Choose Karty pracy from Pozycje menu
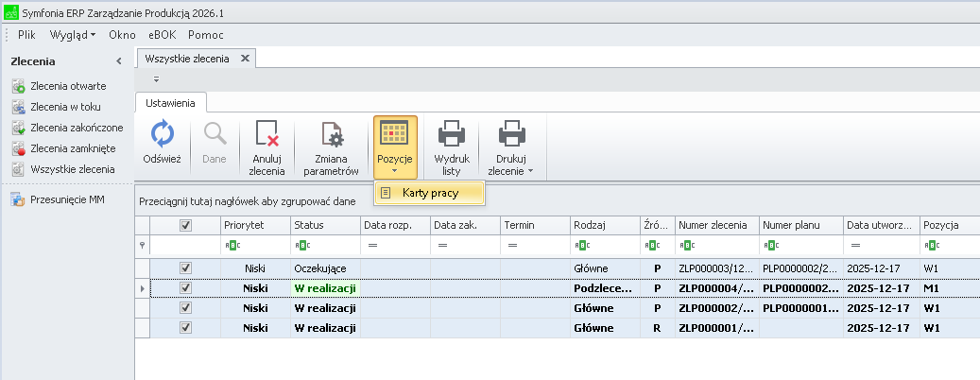Image resolution: width=980 pixels, height=380 pixels. click(x=430, y=193)
